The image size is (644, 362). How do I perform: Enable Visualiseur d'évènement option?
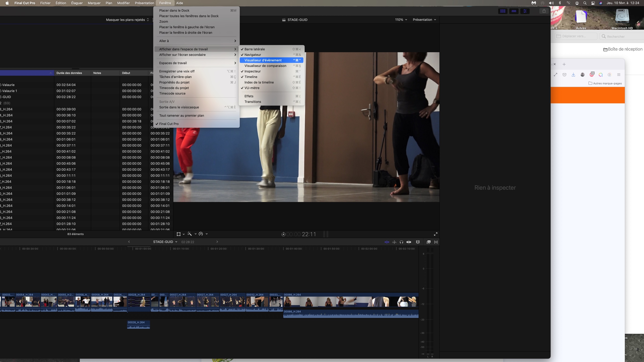point(271,60)
